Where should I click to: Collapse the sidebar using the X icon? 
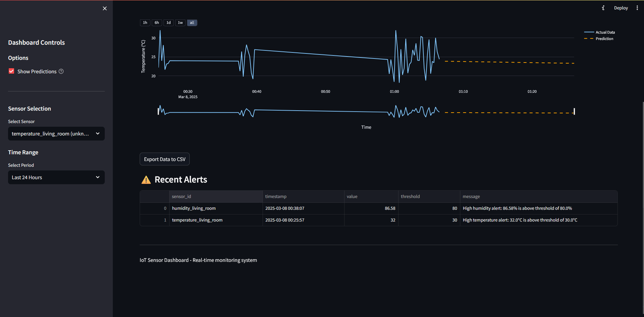pyautogui.click(x=104, y=8)
